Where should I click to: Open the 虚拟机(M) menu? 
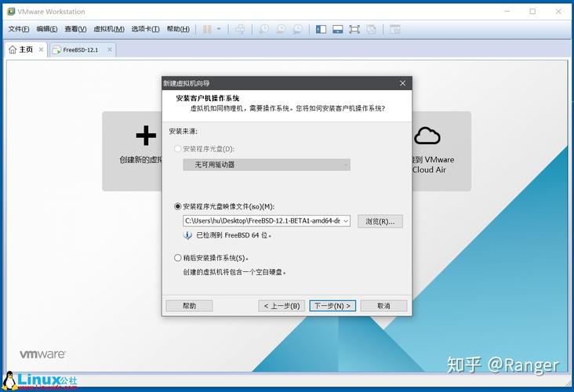tap(109, 29)
